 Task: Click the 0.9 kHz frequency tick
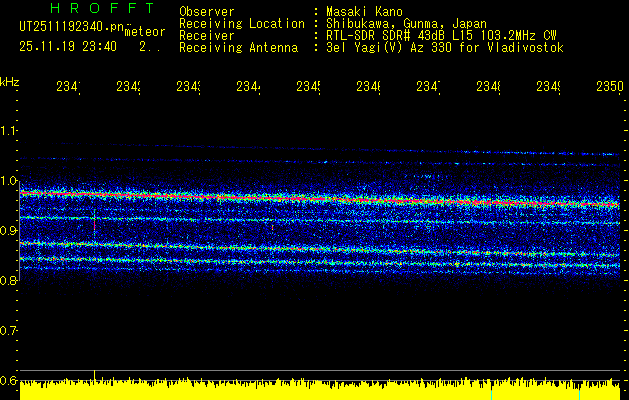[x=9, y=231]
